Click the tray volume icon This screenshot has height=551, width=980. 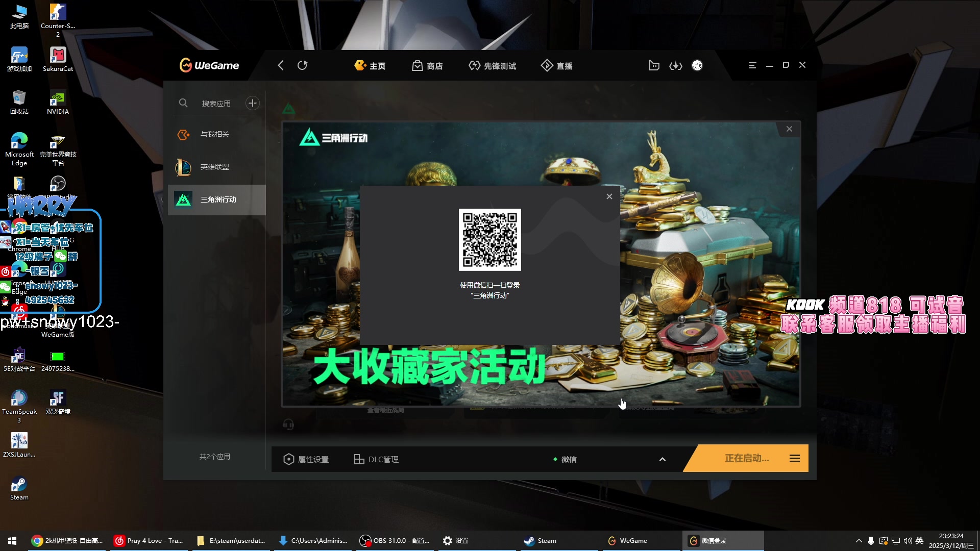click(908, 541)
